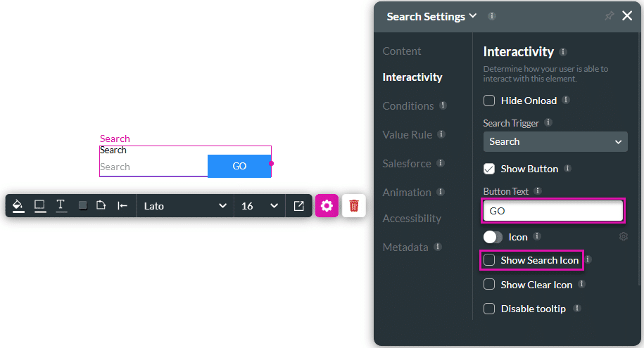Viewport: 644px width, 348px height.
Task: Click info icon beside Metadata tab
Action: tap(438, 246)
